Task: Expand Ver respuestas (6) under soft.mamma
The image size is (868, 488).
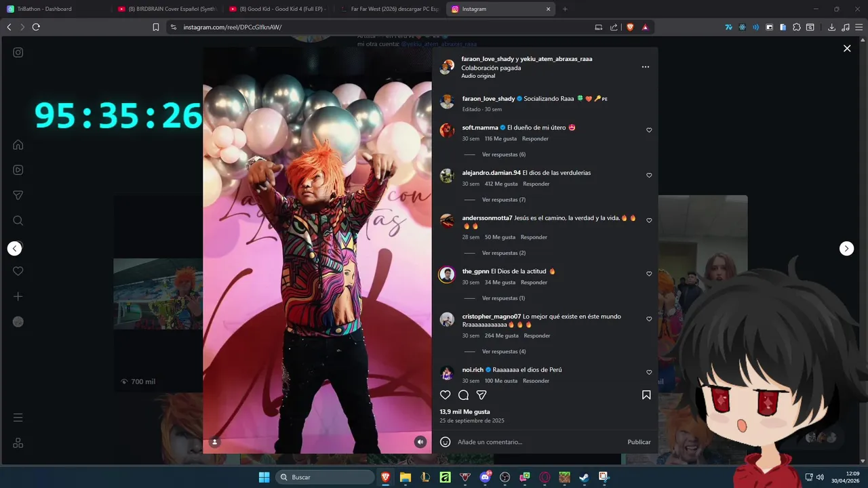Action: coord(504,155)
